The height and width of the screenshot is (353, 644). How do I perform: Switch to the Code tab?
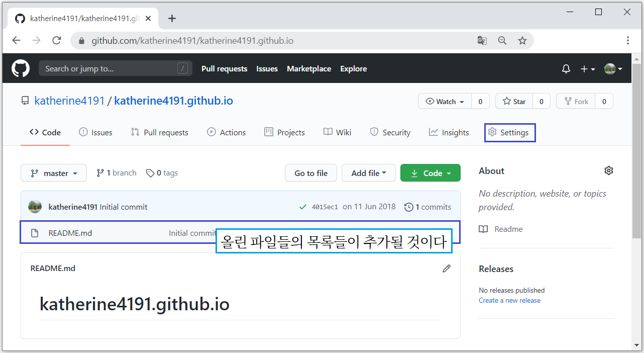45,132
